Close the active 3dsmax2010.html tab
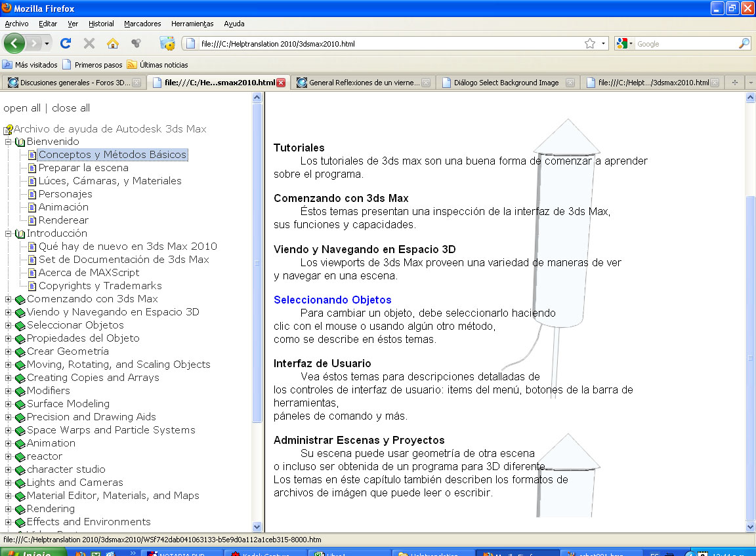756x556 pixels. (281, 83)
